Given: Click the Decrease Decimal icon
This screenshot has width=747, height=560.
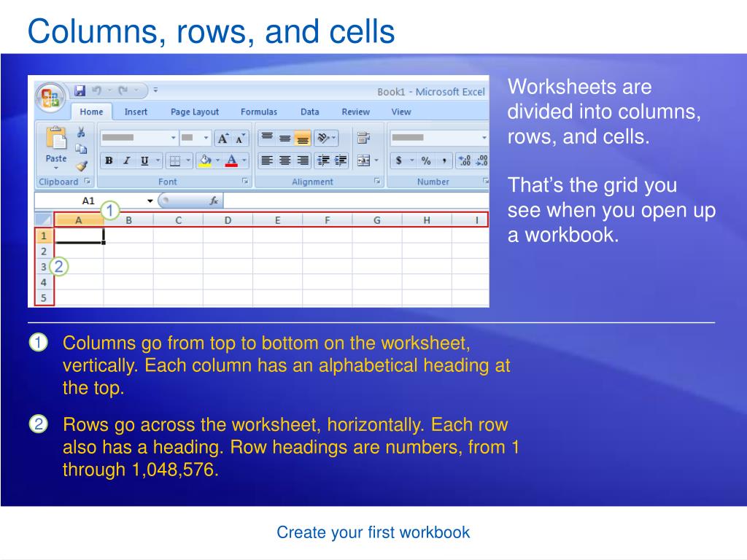Looking at the screenshot, I should pos(481,160).
